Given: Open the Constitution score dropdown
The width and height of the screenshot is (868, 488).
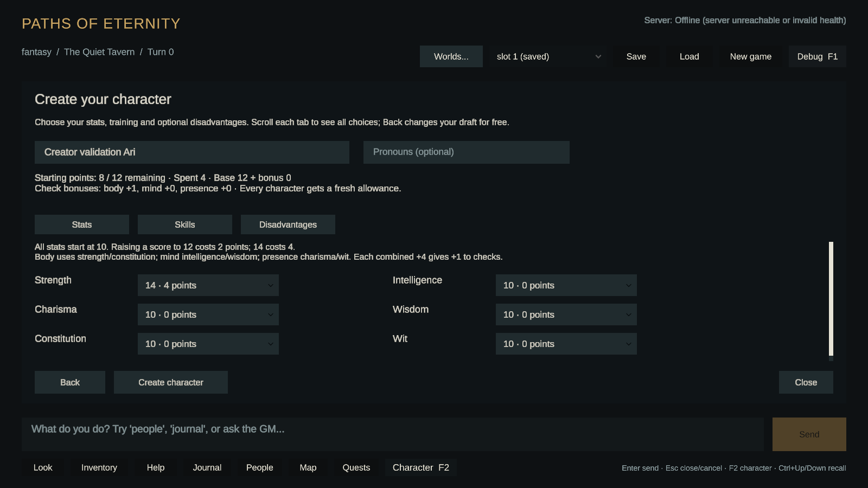Looking at the screenshot, I should click(x=208, y=344).
